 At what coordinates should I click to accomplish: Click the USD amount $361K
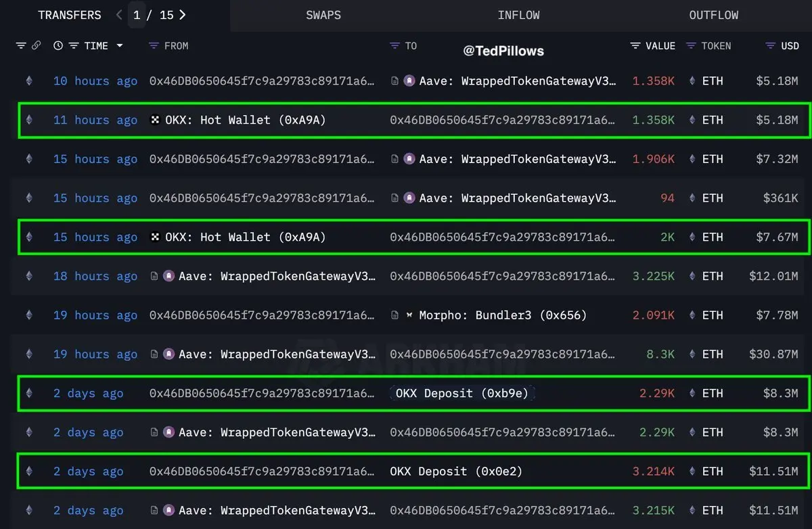tap(781, 198)
